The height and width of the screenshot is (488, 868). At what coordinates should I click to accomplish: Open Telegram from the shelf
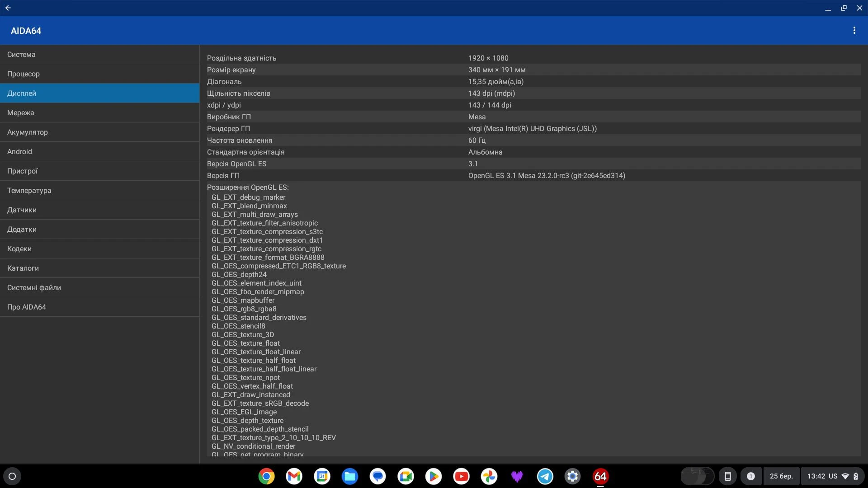coord(545,476)
